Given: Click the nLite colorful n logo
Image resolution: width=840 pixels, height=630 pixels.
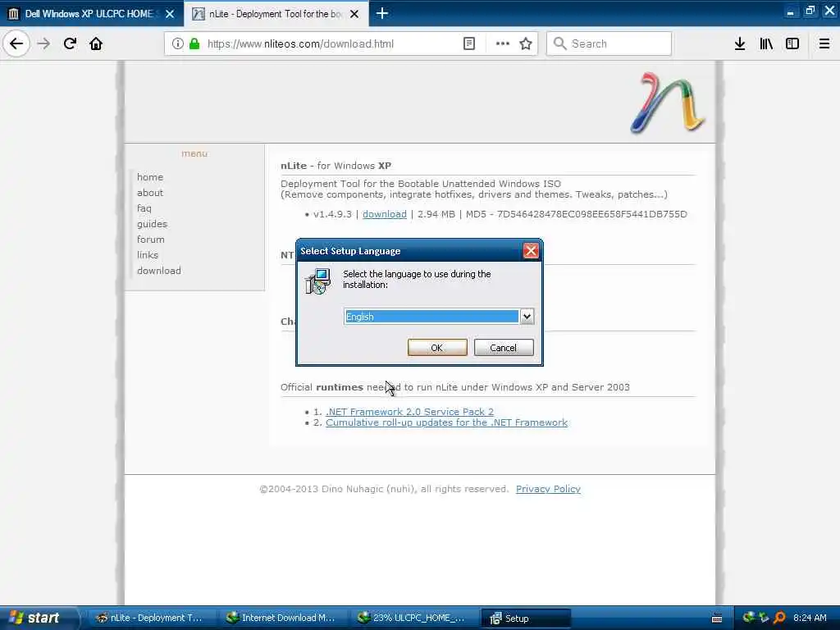Looking at the screenshot, I should coord(667,103).
